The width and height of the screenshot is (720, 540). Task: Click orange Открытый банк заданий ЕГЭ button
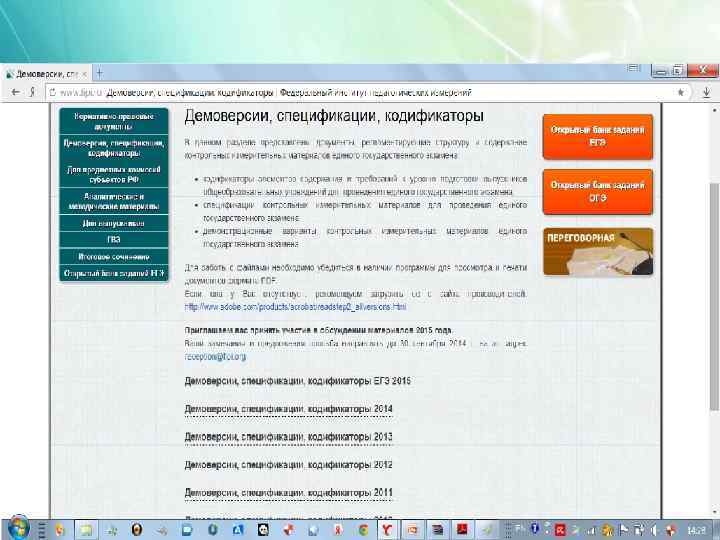click(x=597, y=136)
